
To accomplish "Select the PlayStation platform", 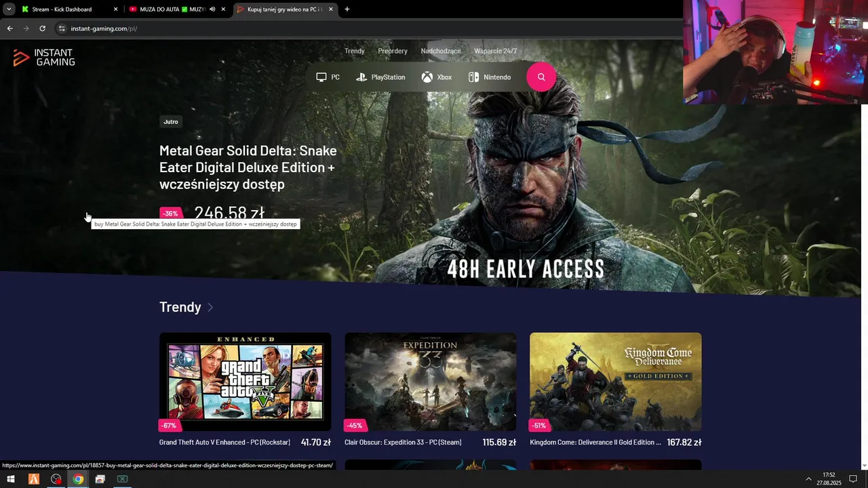I will point(380,77).
